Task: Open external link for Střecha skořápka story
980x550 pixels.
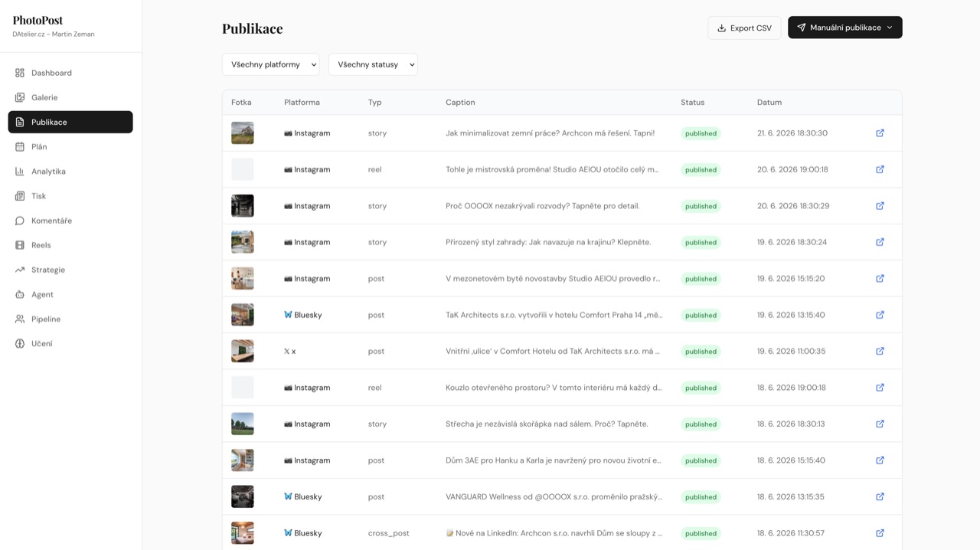Action: click(x=880, y=424)
